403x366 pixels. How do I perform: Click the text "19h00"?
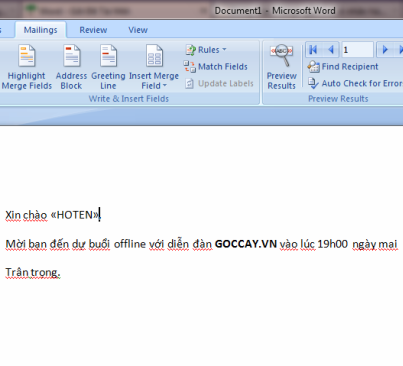pos(333,244)
